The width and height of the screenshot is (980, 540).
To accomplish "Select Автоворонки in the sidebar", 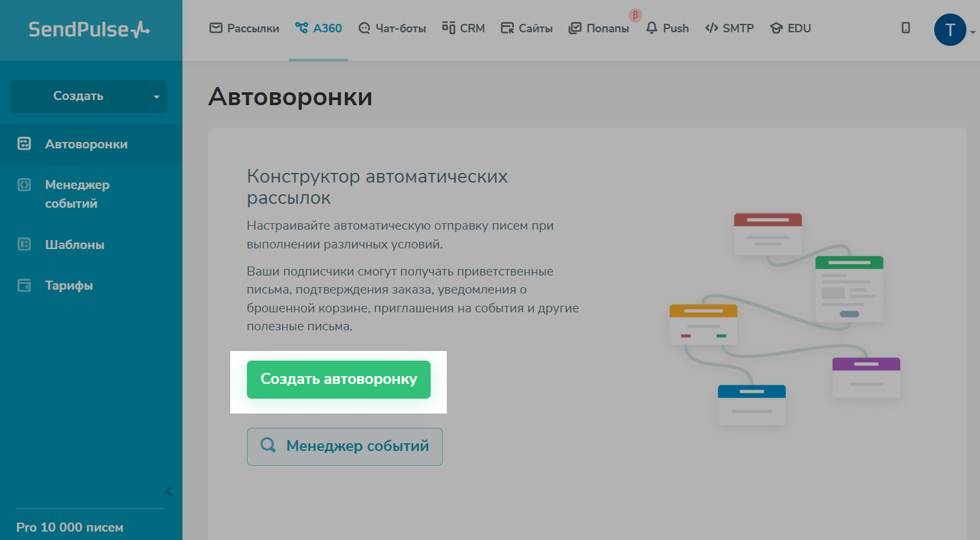I will (86, 145).
